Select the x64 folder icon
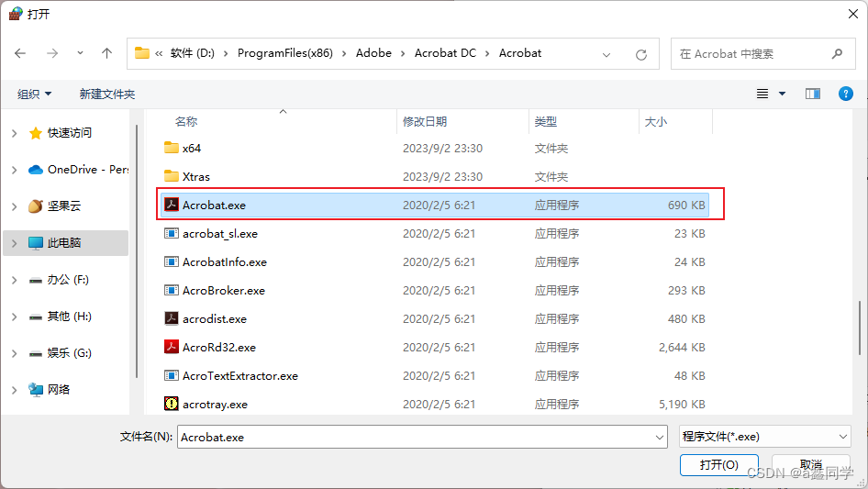 point(171,148)
